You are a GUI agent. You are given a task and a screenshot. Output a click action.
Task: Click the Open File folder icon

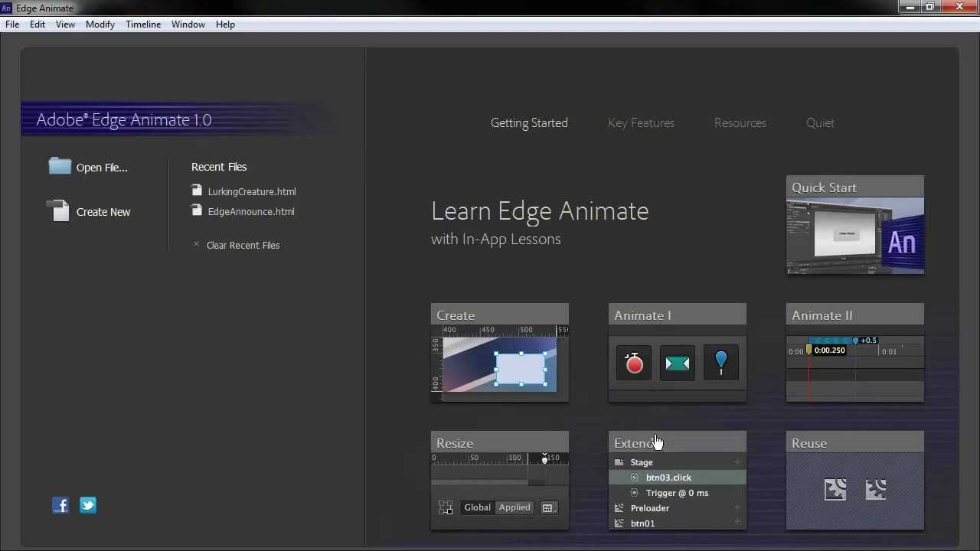point(60,166)
